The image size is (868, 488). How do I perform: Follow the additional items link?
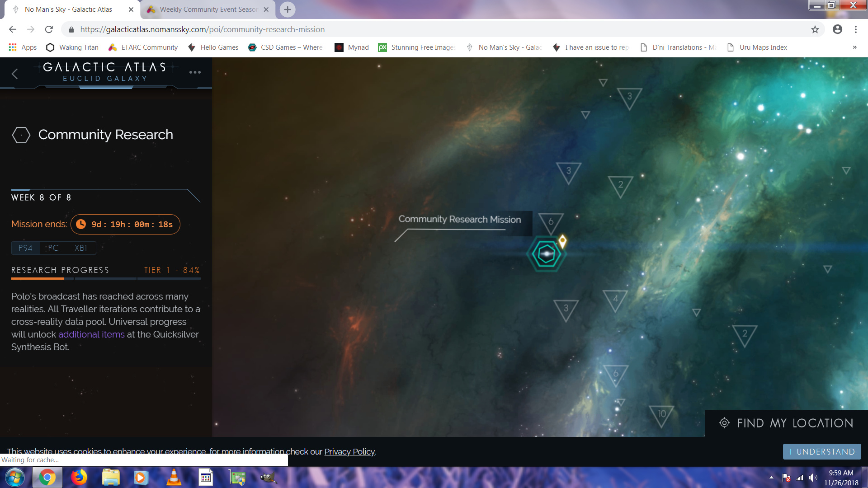point(91,334)
